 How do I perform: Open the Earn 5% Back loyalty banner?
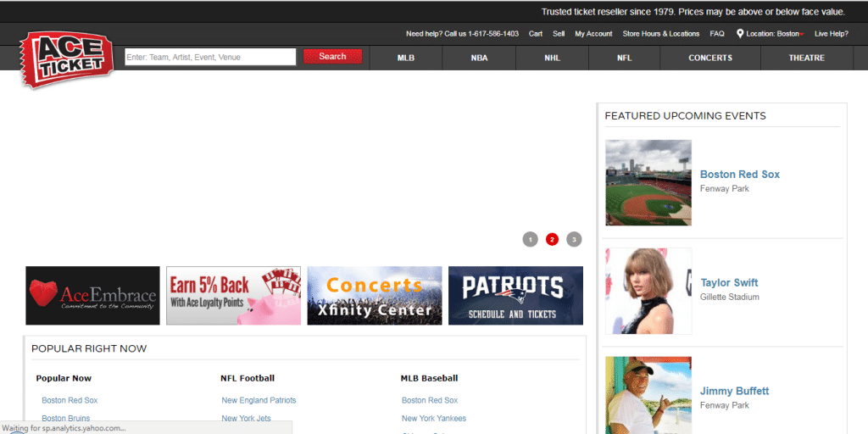234,296
